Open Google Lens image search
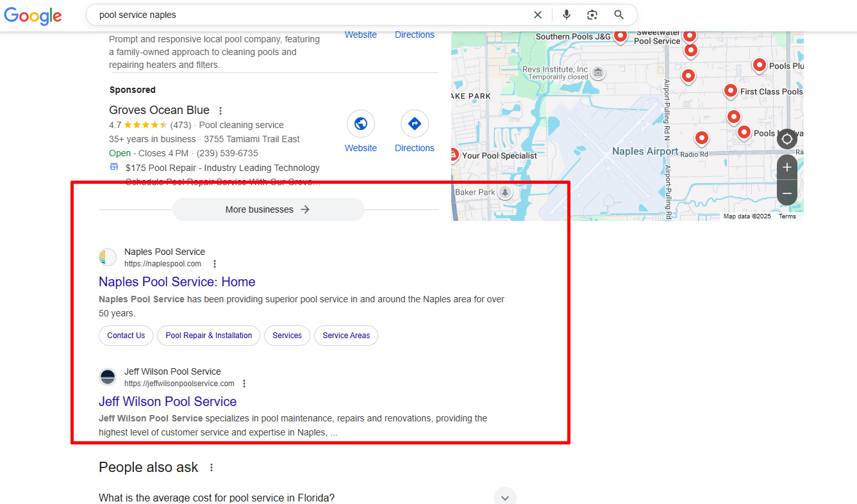 pos(592,15)
